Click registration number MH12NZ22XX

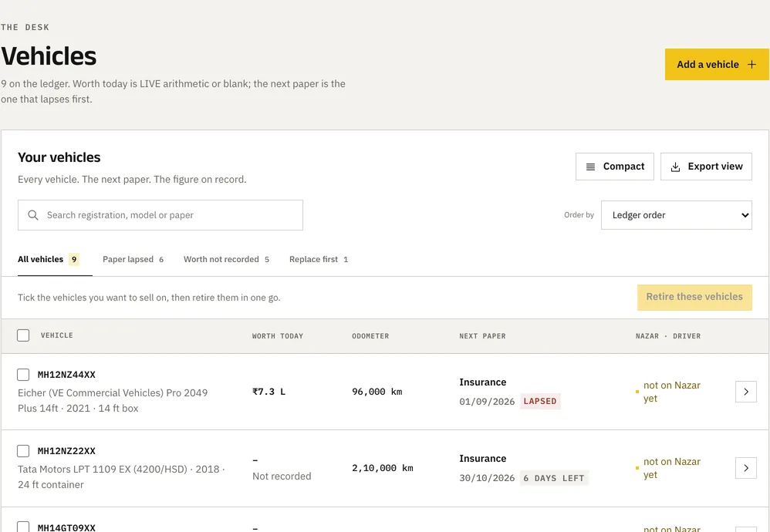67,451
